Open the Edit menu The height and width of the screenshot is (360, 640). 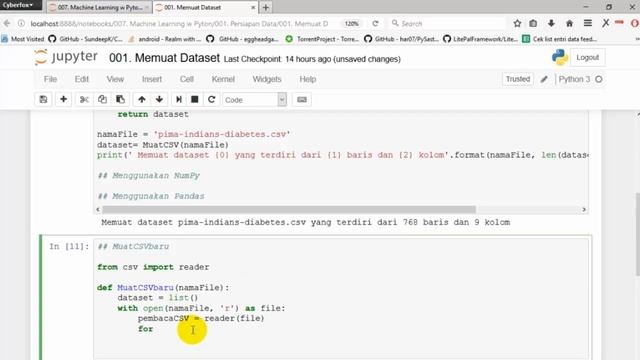82,79
